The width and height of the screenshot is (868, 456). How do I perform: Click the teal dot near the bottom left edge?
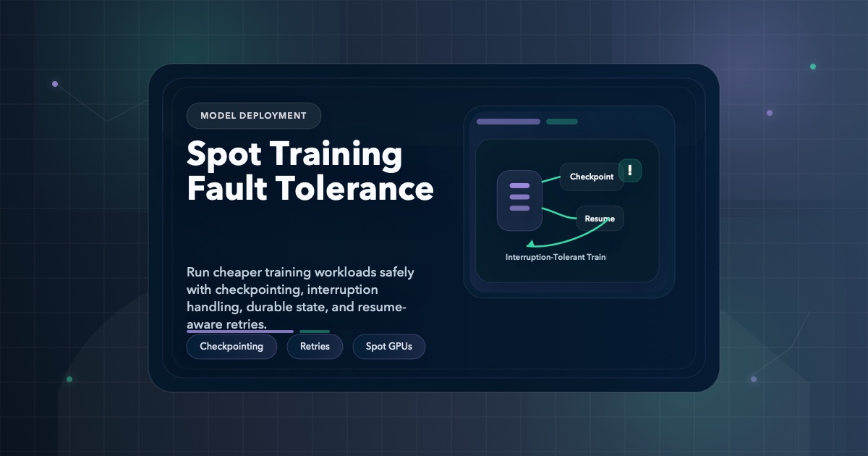(x=69, y=379)
